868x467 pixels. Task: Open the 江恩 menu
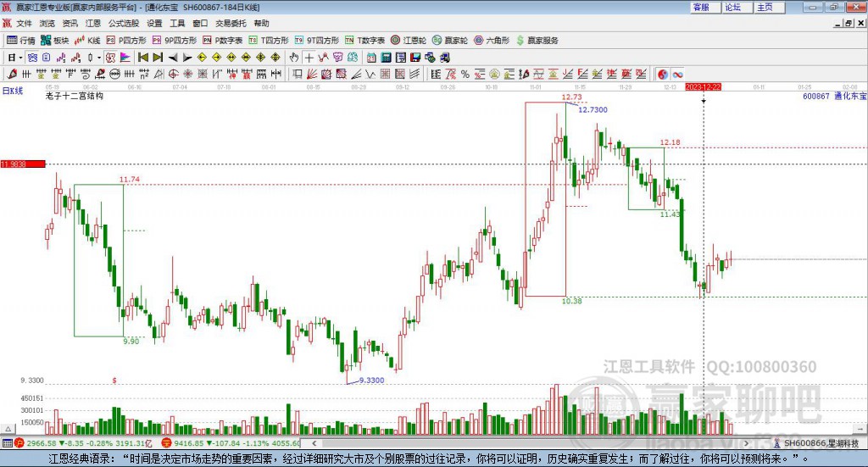tap(93, 23)
